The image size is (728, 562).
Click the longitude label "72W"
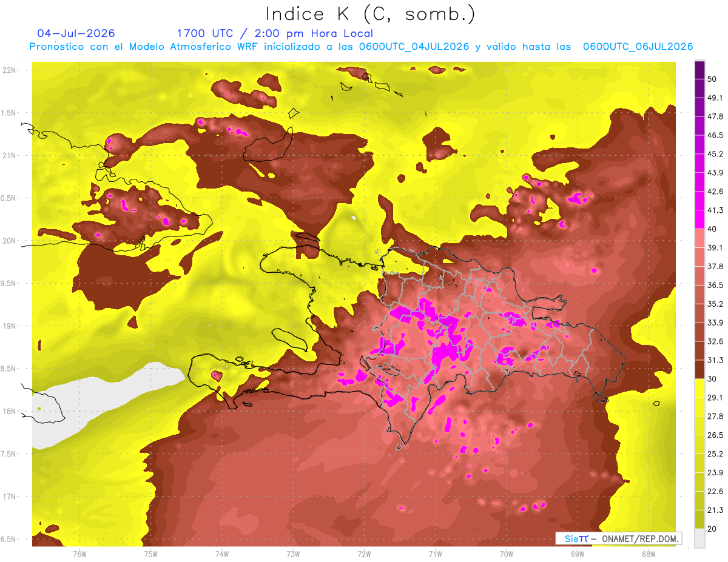point(364,554)
